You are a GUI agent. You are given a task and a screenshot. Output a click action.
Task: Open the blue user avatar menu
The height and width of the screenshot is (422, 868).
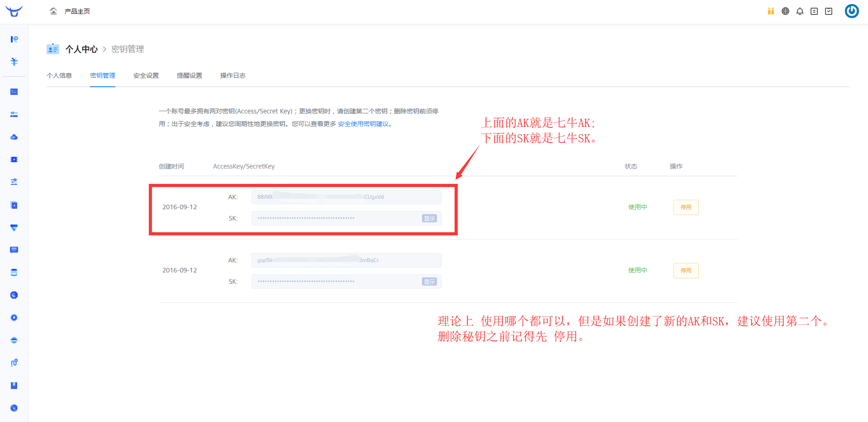pos(852,11)
